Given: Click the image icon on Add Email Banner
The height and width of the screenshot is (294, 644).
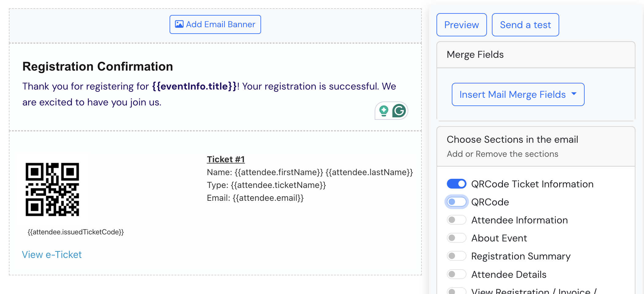Looking at the screenshot, I should coord(179,24).
